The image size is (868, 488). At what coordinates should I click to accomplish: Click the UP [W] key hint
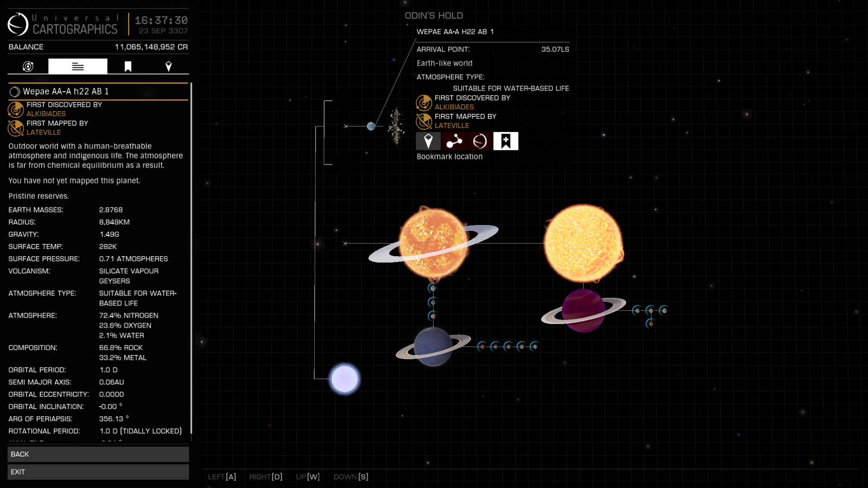[x=308, y=477]
